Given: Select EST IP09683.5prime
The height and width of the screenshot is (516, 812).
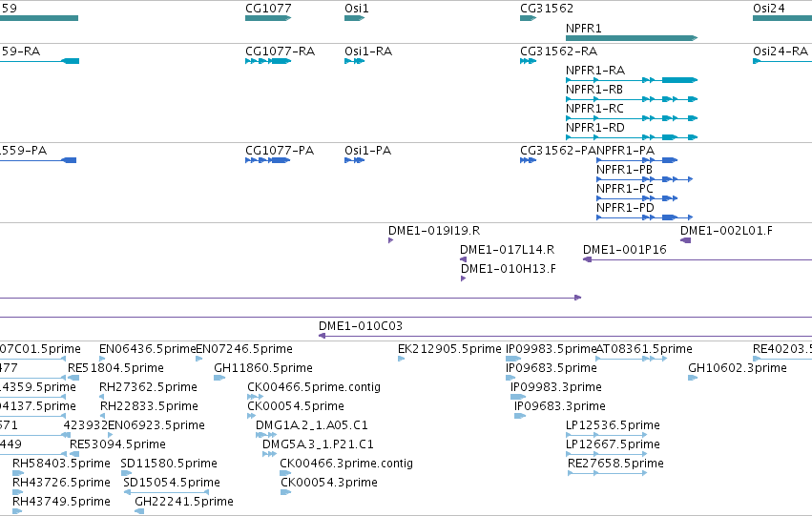Looking at the screenshot, I should point(510,378).
